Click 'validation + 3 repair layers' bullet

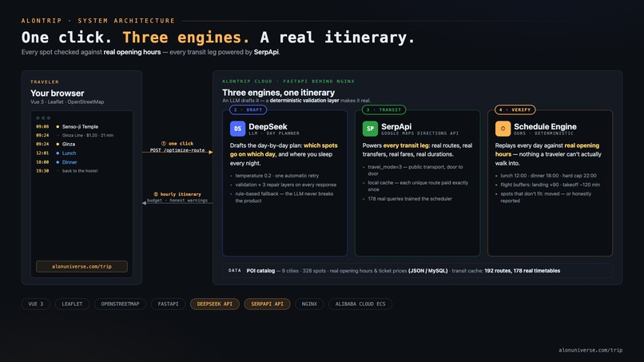click(x=285, y=185)
